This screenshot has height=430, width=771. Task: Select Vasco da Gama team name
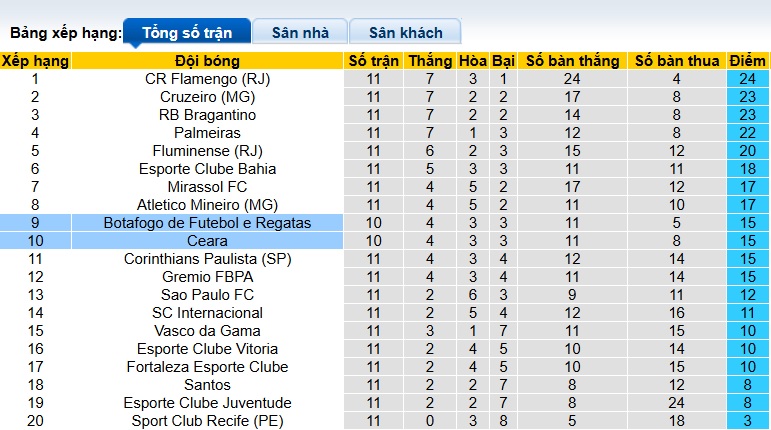tap(207, 331)
